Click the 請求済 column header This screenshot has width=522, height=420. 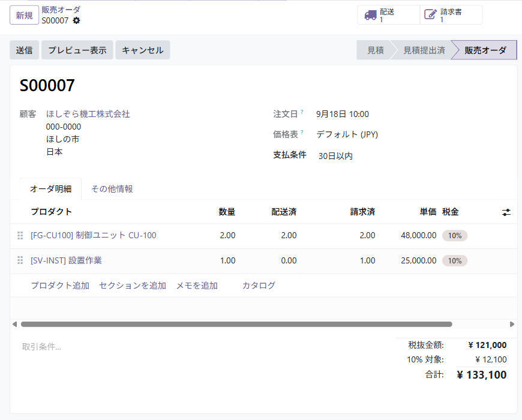[362, 212]
